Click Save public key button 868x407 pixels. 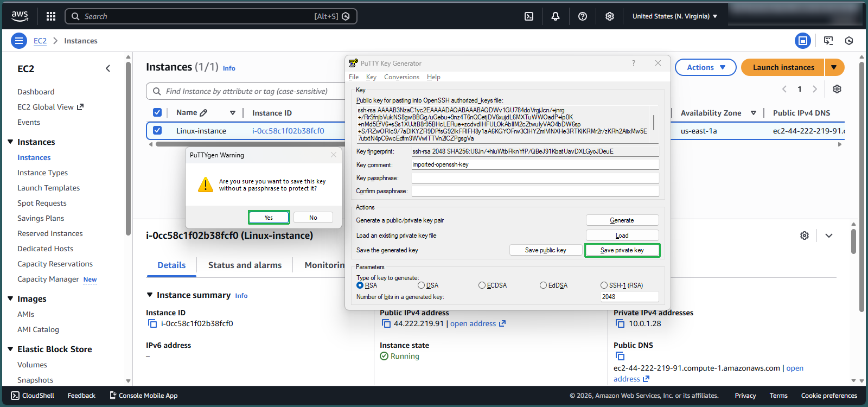tap(546, 250)
